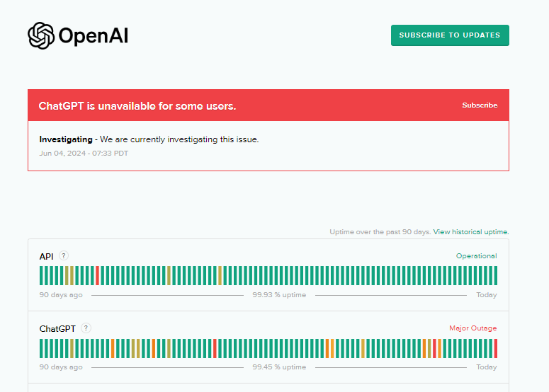Click the Investigating status label

(x=66, y=139)
